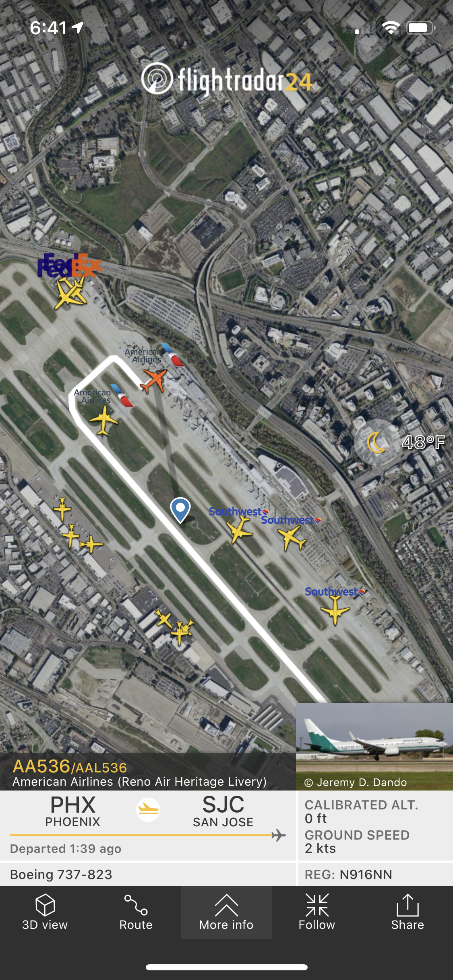
Task: Tap the FedEx aircraft icon
Action: (x=70, y=292)
